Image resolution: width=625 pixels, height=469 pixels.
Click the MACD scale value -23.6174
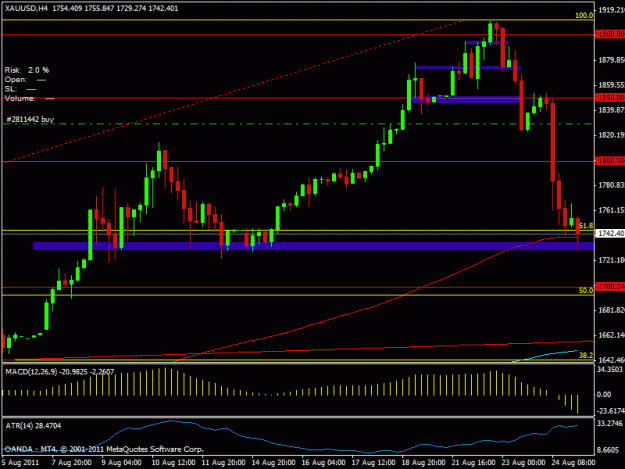(x=610, y=411)
